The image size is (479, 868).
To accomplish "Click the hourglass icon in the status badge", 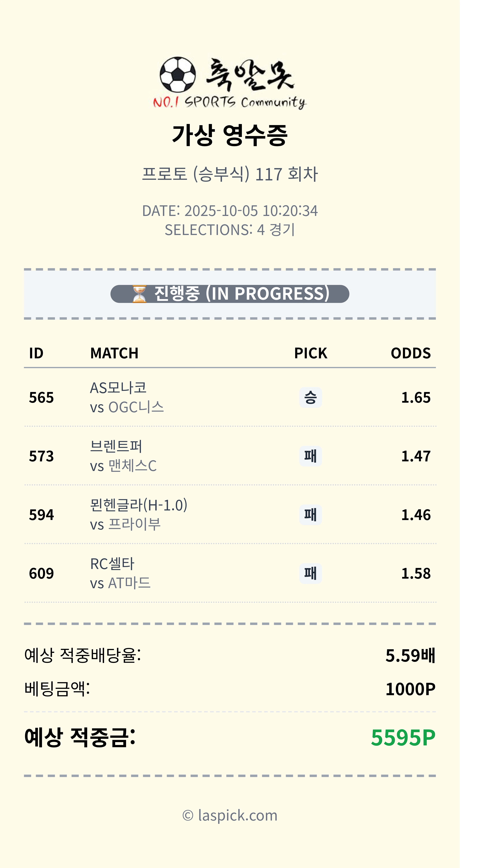I will 139,294.
